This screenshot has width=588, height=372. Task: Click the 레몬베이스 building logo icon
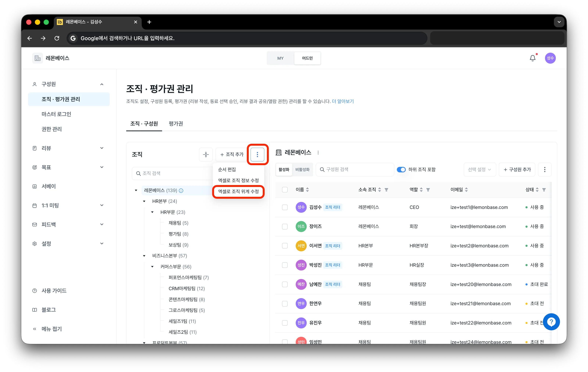37,58
